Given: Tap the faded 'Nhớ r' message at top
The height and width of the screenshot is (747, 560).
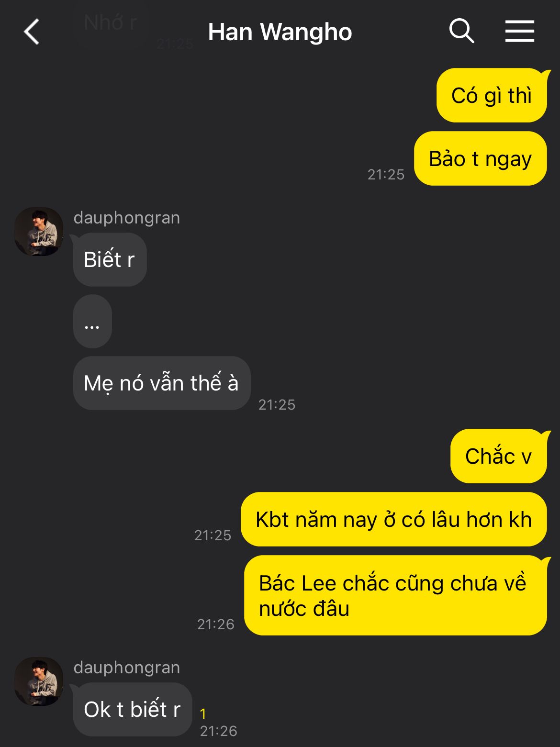Looking at the screenshot, I should 111,22.
